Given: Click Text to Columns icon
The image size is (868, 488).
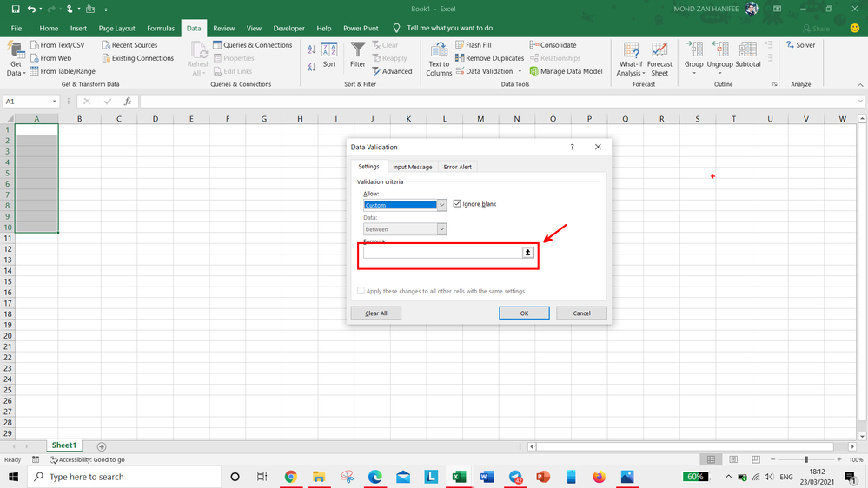Looking at the screenshot, I should click(x=439, y=59).
